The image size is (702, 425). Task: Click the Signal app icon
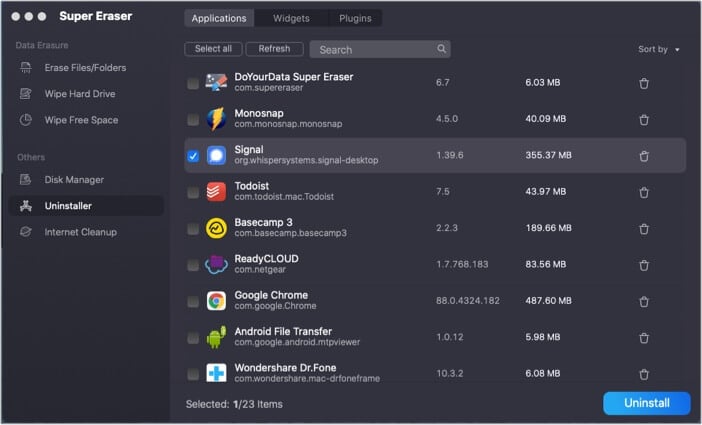(x=216, y=155)
